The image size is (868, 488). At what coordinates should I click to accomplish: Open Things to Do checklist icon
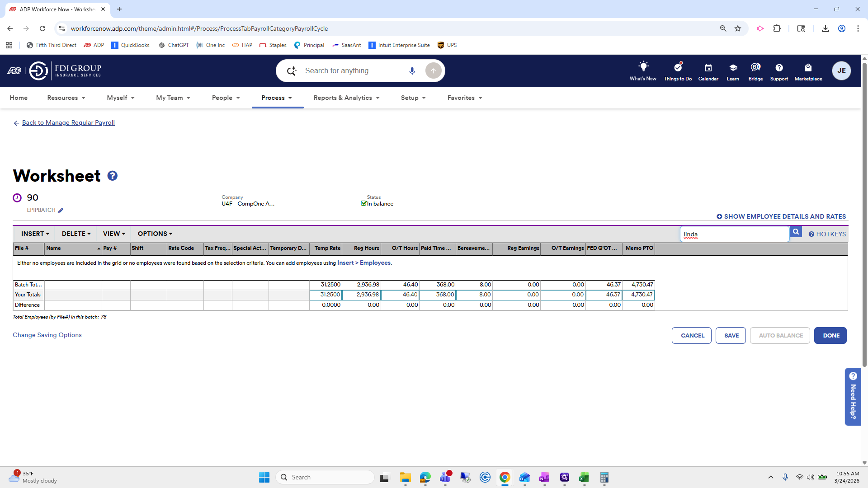[x=678, y=67]
